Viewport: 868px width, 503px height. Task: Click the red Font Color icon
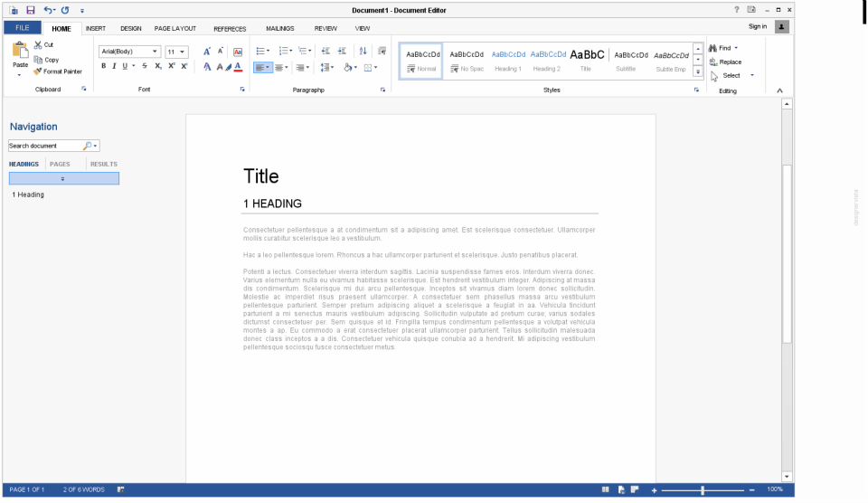point(238,67)
